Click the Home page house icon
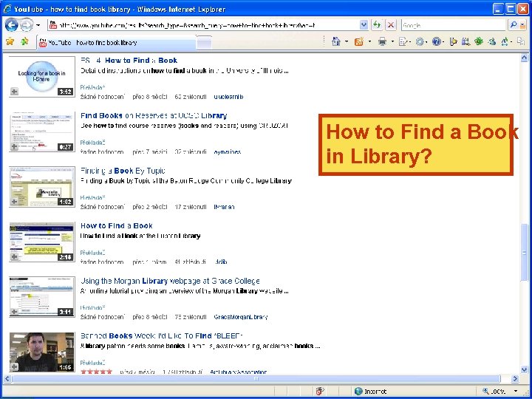The image size is (532, 399). tap(336, 41)
